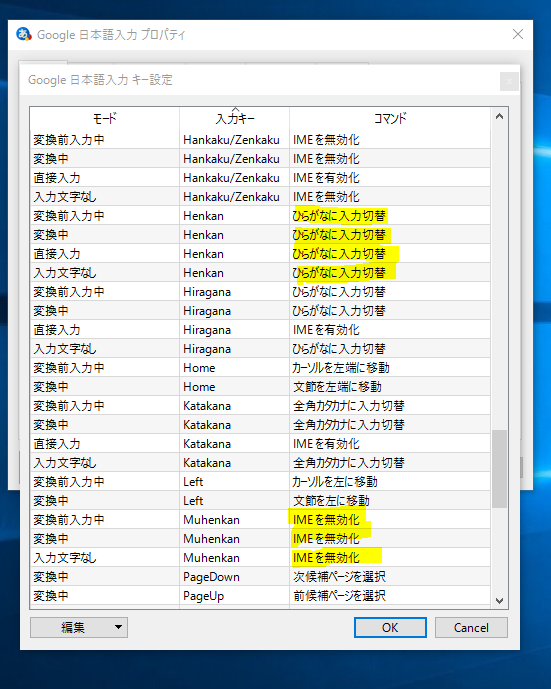Sort by the コマンド column header
Viewport: 551px width, 689px height.
pyautogui.click(x=390, y=118)
